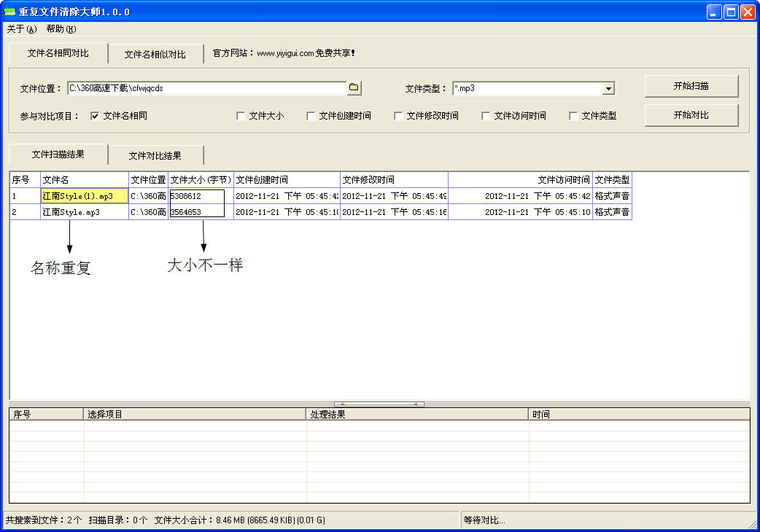Enable the 文件大小 checkbox
This screenshot has width=760, height=532.
tap(241, 116)
